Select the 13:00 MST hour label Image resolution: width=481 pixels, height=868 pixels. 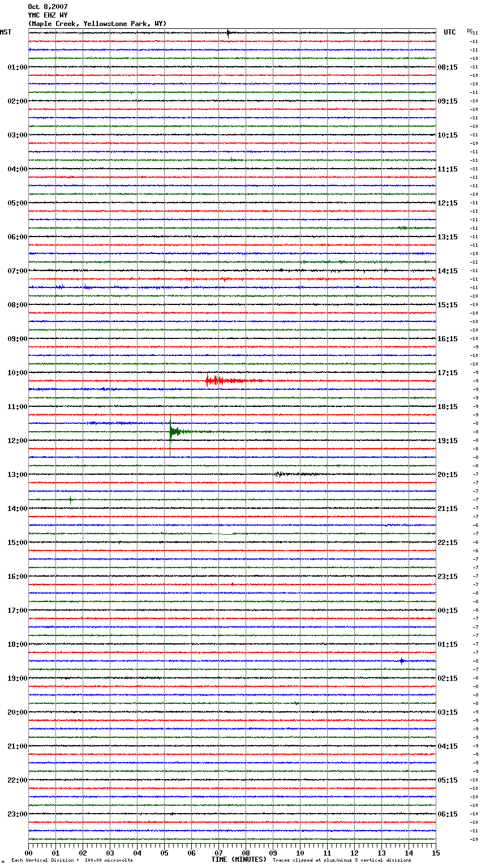click(18, 475)
